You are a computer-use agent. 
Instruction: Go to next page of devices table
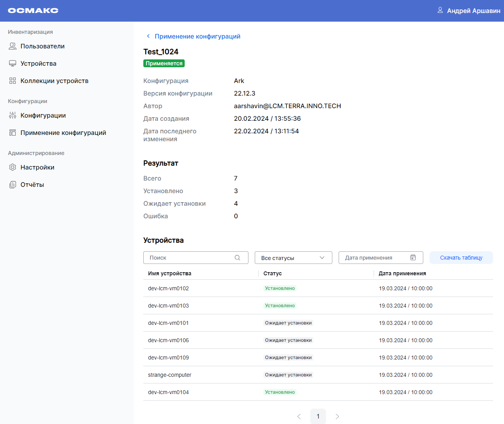point(337,417)
